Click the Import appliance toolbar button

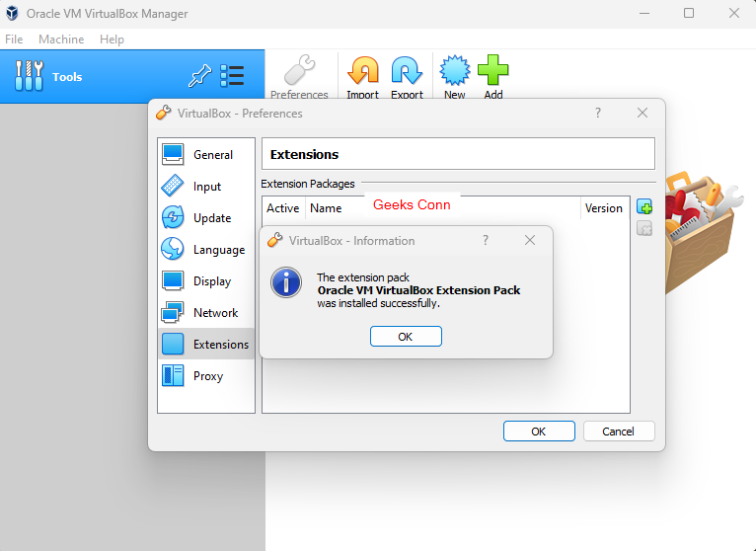pyautogui.click(x=363, y=77)
